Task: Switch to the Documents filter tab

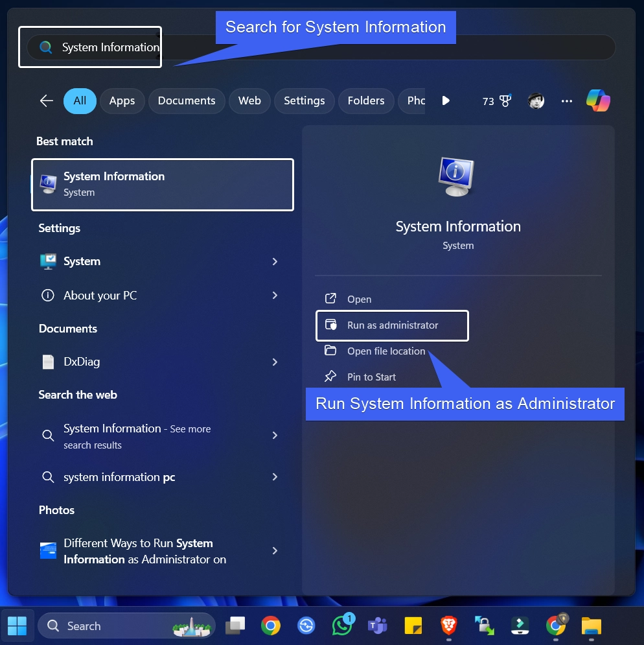Action: [187, 100]
